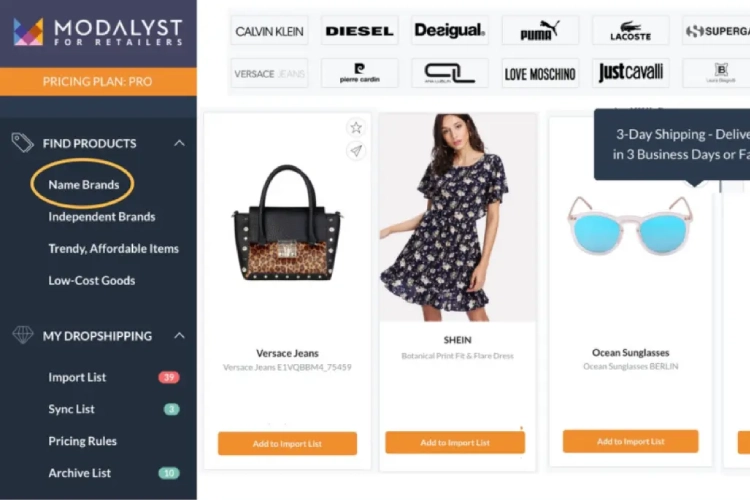Open the SHEIN floral dress thumbnail

coord(458,218)
